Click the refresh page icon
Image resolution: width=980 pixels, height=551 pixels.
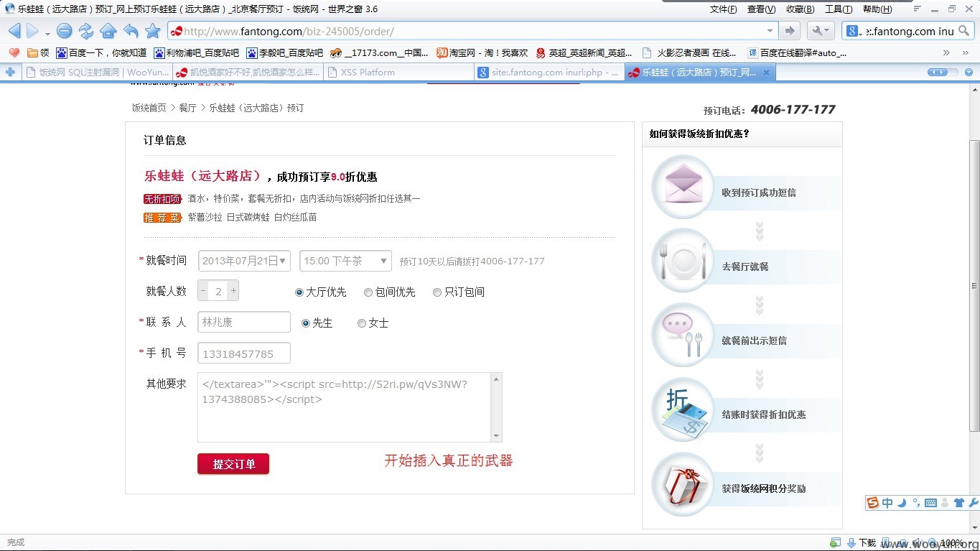coord(86,31)
